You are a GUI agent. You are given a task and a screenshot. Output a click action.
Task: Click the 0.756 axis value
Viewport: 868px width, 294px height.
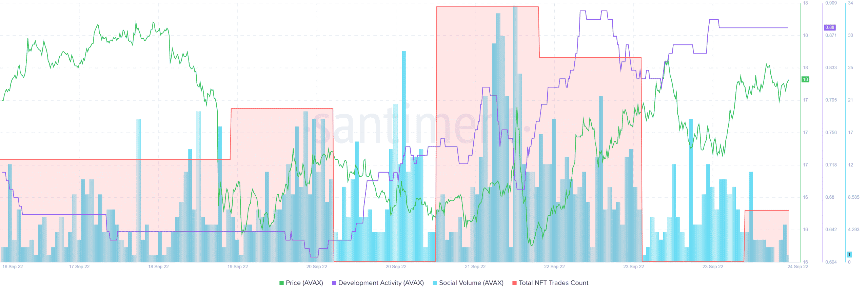(831, 133)
